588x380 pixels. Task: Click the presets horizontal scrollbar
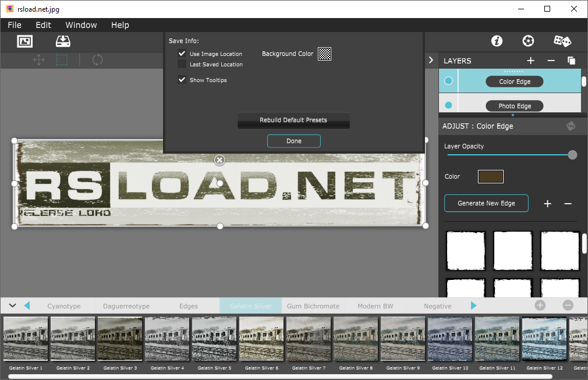point(280,377)
